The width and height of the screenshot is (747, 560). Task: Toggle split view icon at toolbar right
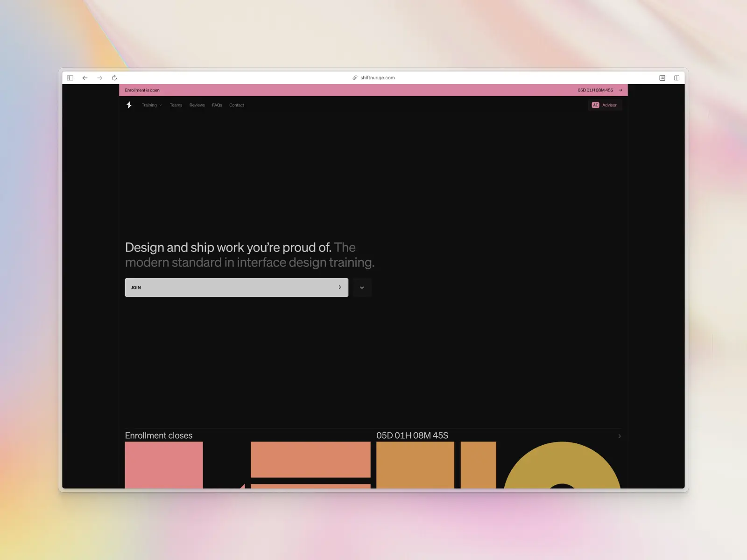677,78
